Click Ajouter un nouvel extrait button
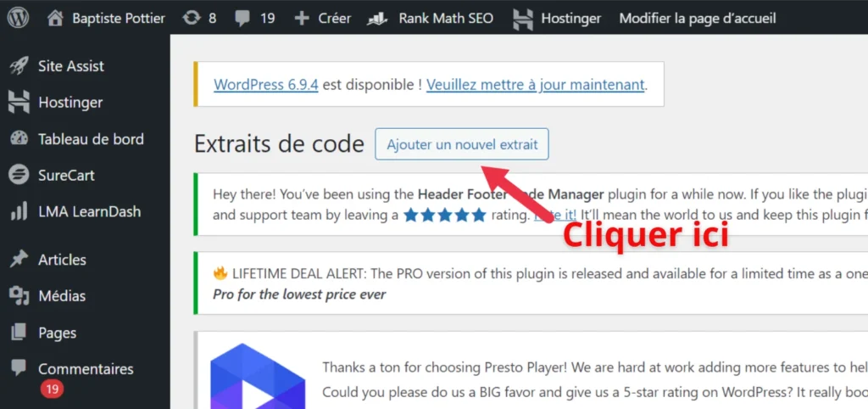The height and width of the screenshot is (409, 868). pos(462,144)
